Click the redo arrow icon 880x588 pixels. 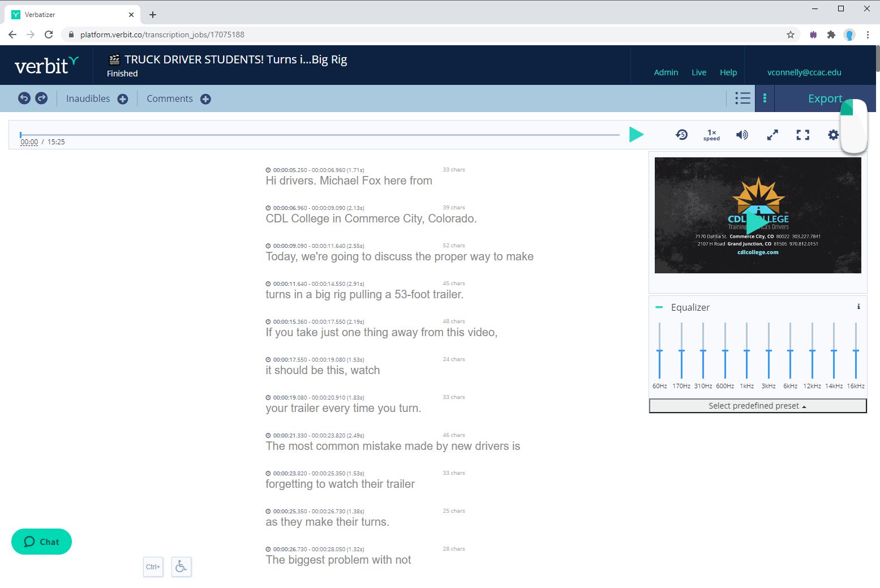(x=41, y=98)
